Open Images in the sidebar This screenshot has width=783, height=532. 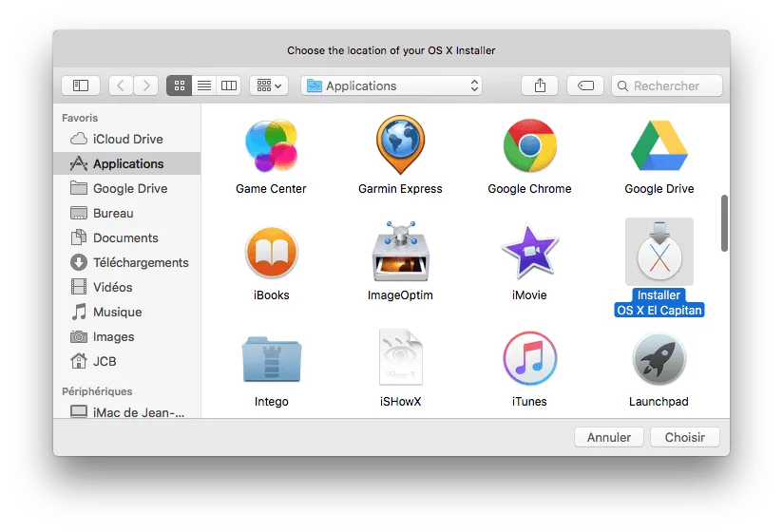[x=127, y=336]
